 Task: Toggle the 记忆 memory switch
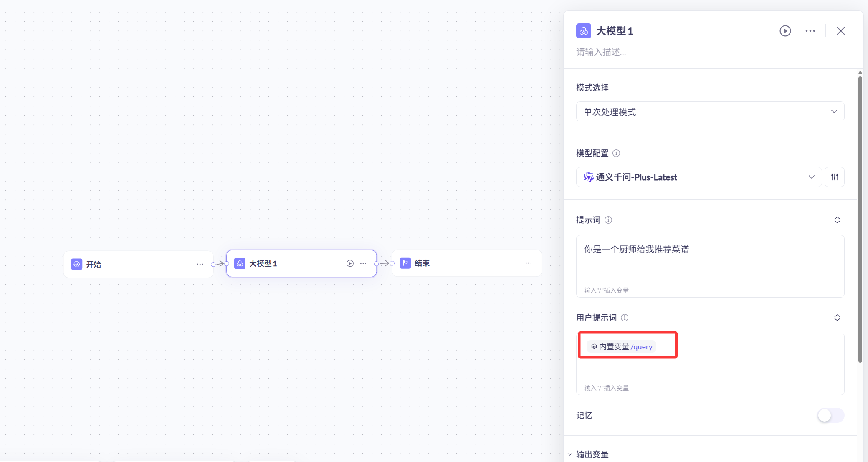click(x=830, y=415)
